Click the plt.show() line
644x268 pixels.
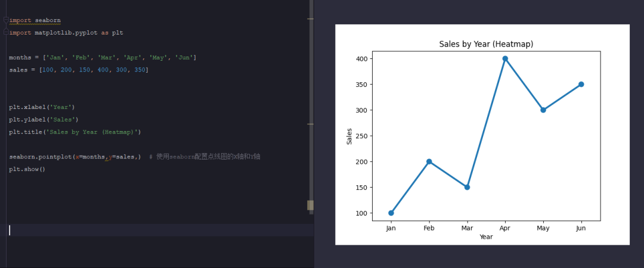tap(27, 169)
